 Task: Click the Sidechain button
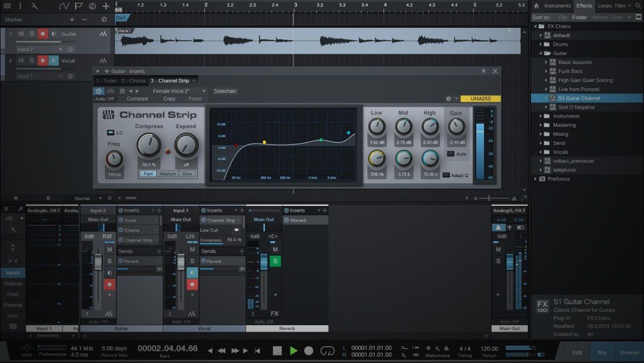(226, 91)
